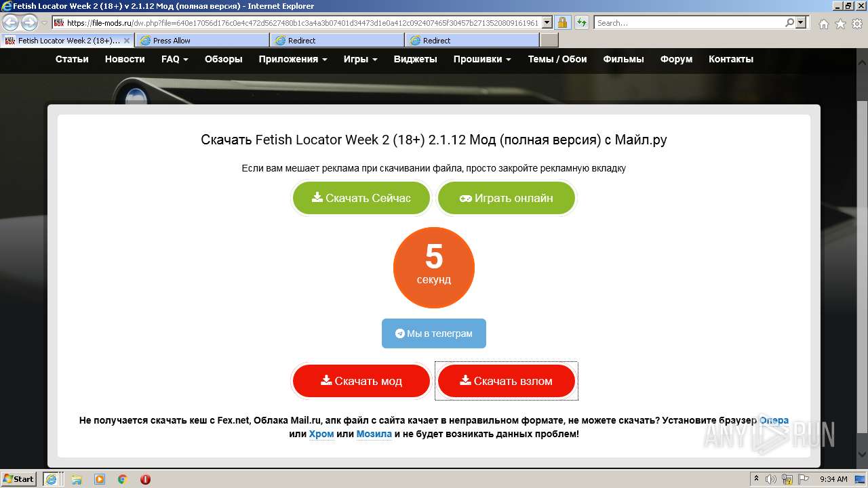The image size is (868, 488).
Task: Open the Action Center flag icon
Action: pyautogui.click(x=803, y=479)
